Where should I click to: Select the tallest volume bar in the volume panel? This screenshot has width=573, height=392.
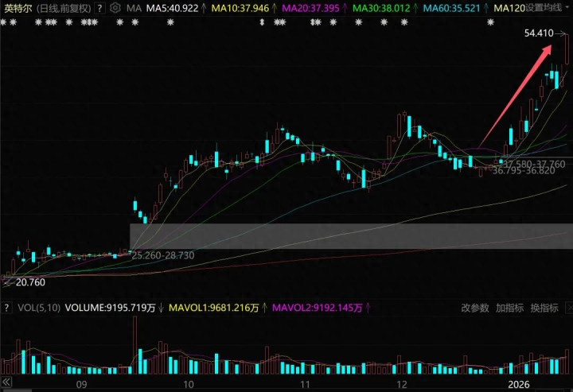[134, 345]
